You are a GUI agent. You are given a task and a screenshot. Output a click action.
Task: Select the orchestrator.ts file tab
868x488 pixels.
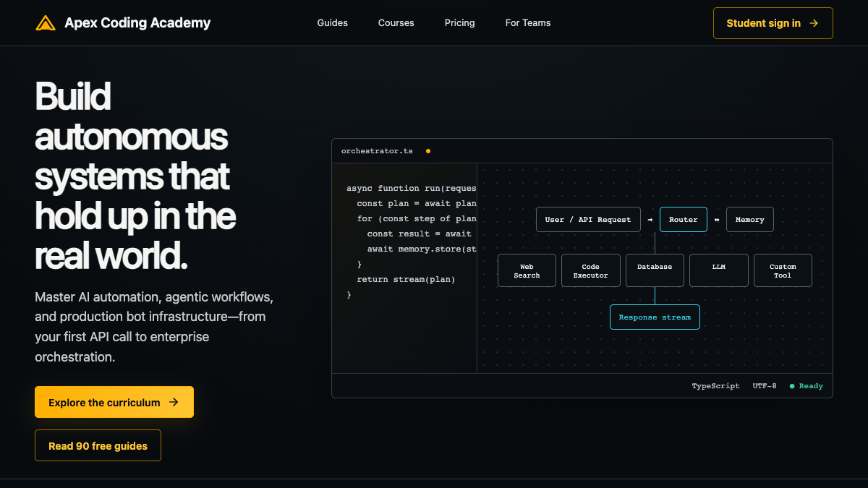(377, 151)
